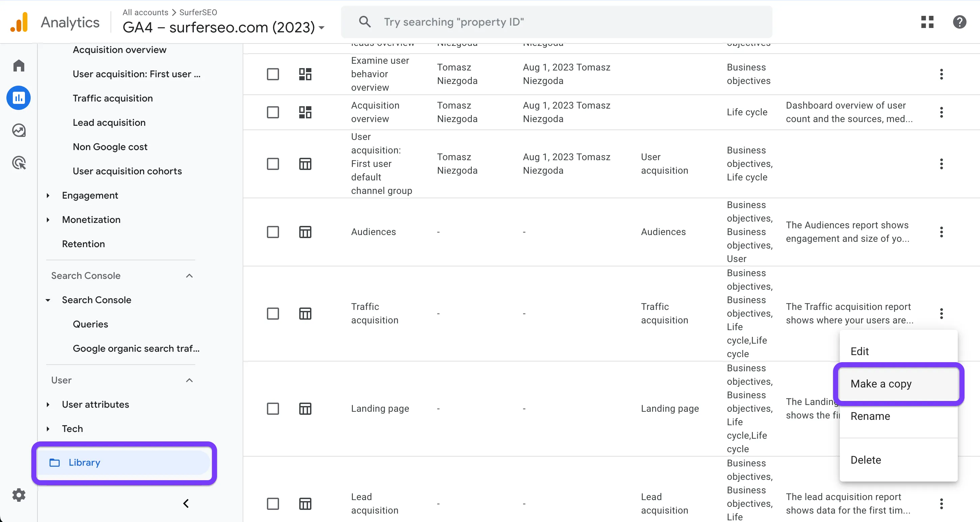The image size is (980, 522).
Task: Open the Home icon in left rail
Action: pyautogui.click(x=19, y=65)
